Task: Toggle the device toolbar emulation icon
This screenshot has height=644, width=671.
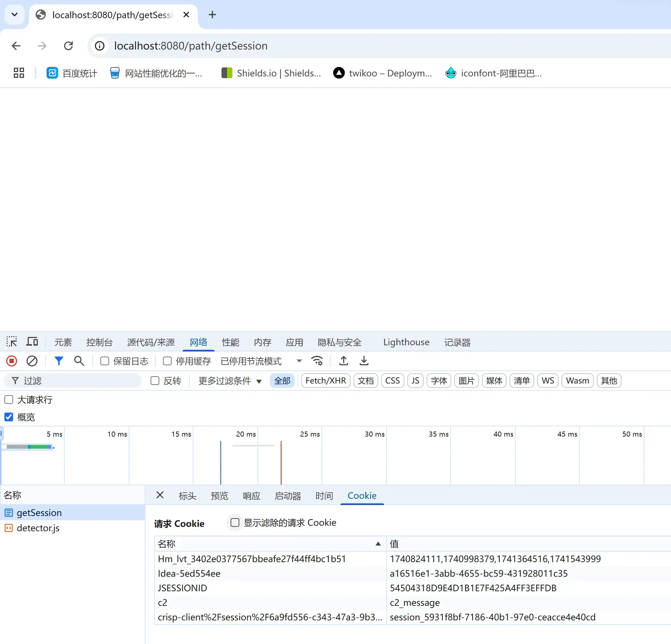Action: coord(32,342)
